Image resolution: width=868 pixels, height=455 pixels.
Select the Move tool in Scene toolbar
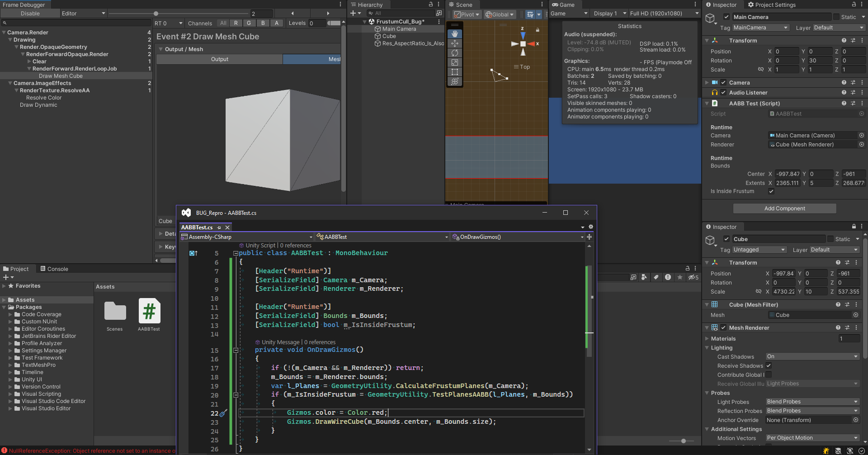(454, 43)
